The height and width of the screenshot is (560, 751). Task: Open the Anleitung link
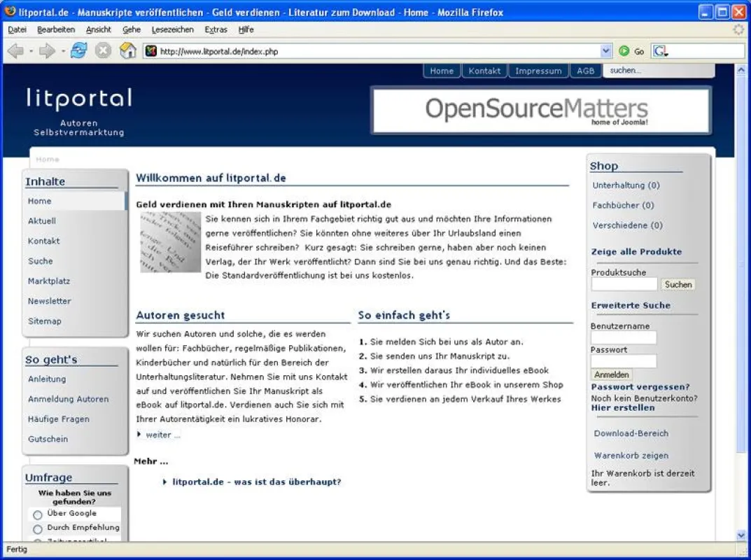pos(47,379)
